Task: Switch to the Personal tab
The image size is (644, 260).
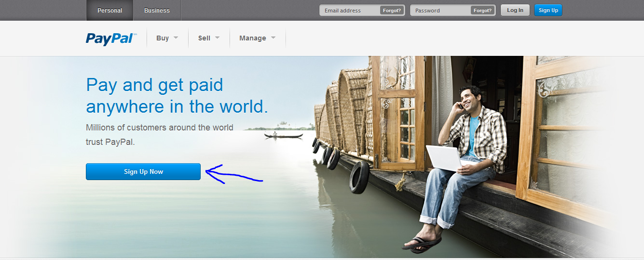Action: 110,11
